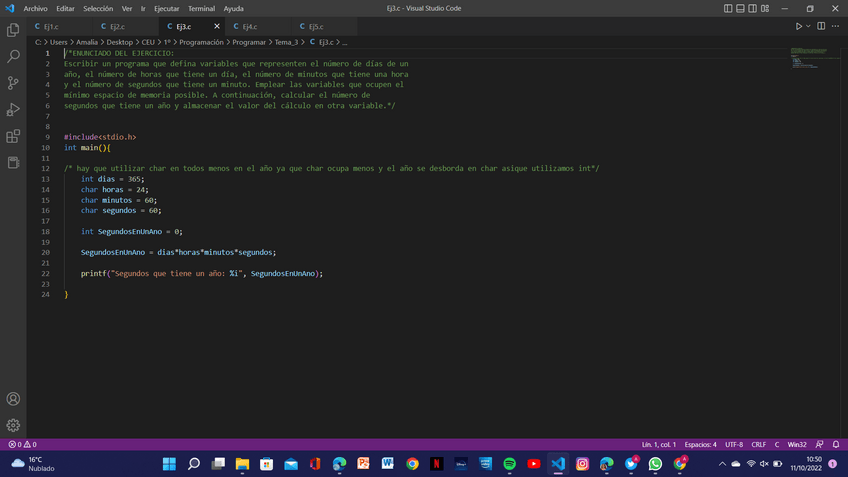Click the UTF-8 encoding in status bar
This screenshot has width=848, height=477.
pyautogui.click(x=733, y=444)
